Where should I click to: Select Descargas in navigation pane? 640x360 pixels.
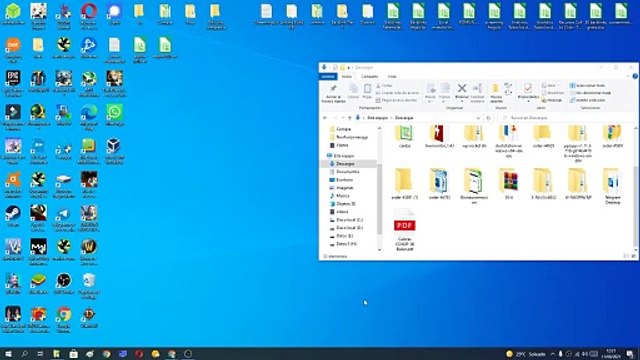345,164
